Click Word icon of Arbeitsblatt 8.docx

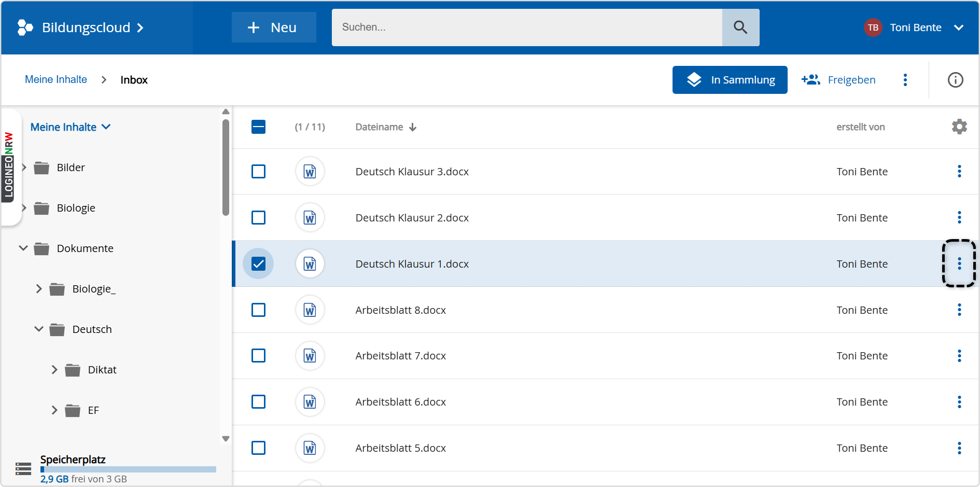310,310
